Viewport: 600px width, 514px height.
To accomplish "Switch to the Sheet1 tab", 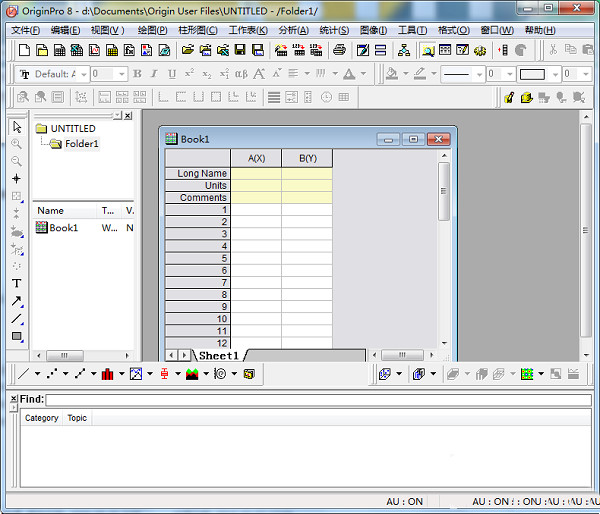I will (x=218, y=355).
